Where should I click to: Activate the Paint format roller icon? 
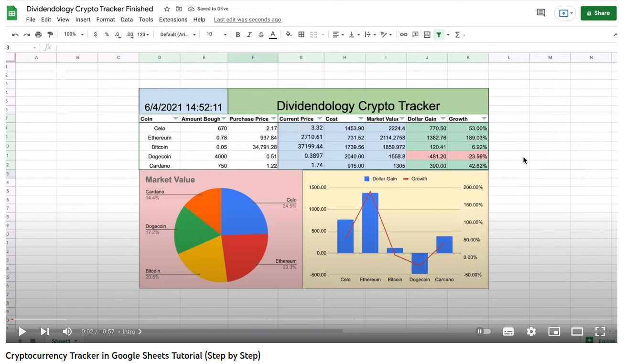click(50, 34)
